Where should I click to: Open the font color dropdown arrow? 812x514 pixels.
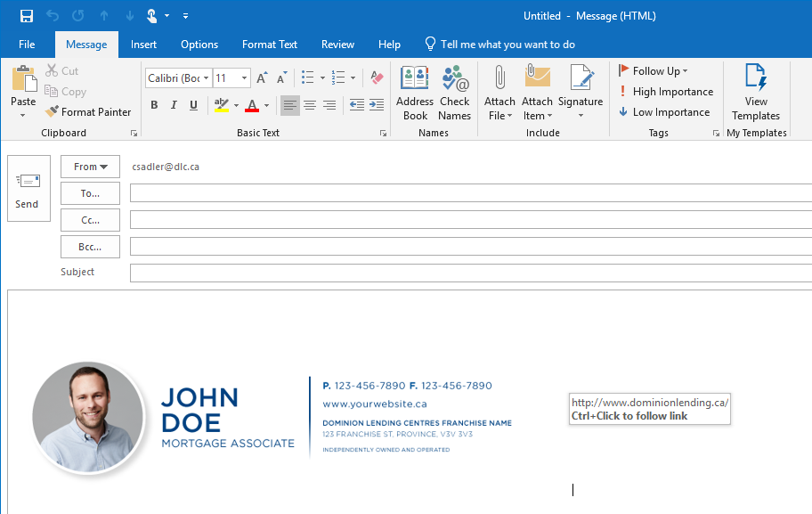click(267, 106)
